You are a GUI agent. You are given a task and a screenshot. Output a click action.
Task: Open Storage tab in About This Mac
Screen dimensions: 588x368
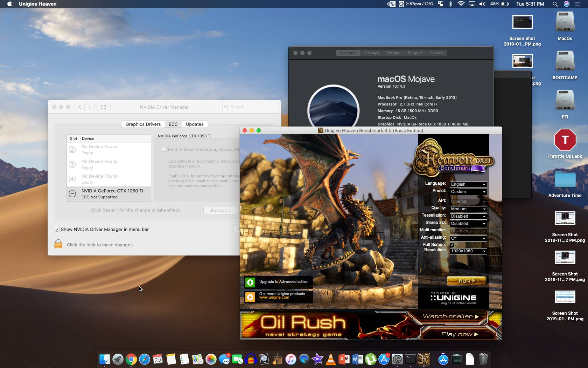[x=393, y=53]
